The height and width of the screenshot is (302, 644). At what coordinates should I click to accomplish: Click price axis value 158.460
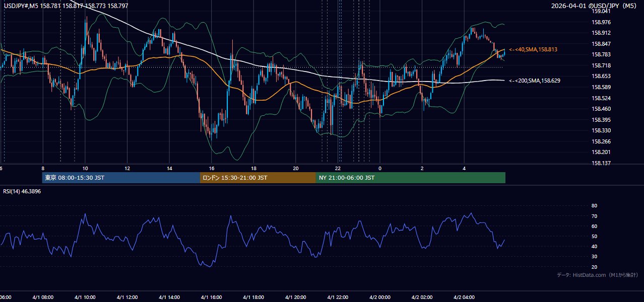pyautogui.click(x=601, y=109)
